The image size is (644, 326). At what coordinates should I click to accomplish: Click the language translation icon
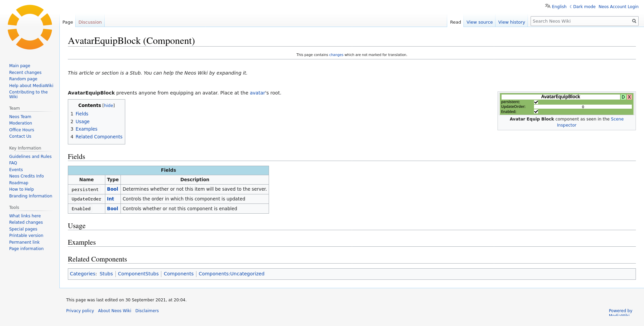pyautogui.click(x=547, y=6)
